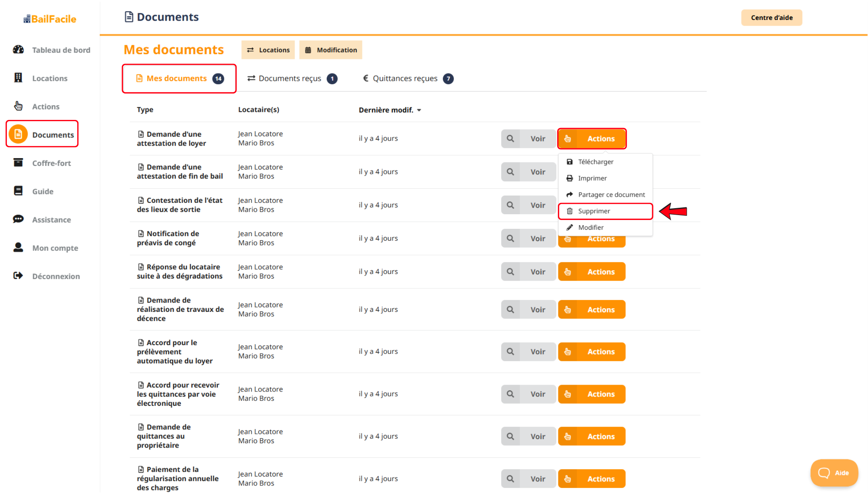The width and height of the screenshot is (868, 494).
Task: Select the Coffre-fort archive icon
Action: [18, 163]
